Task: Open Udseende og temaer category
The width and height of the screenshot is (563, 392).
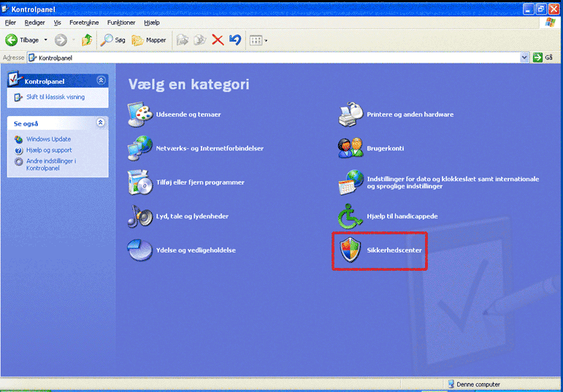Action: click(x=188, y=115)
